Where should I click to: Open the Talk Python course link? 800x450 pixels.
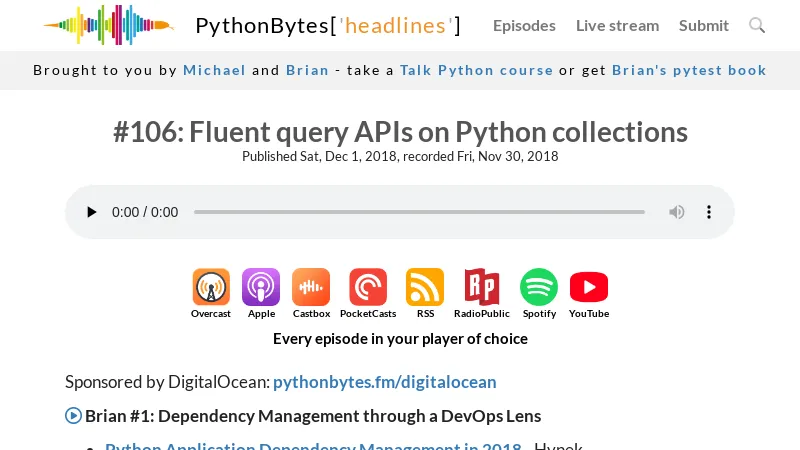click(x=476, y=70)
